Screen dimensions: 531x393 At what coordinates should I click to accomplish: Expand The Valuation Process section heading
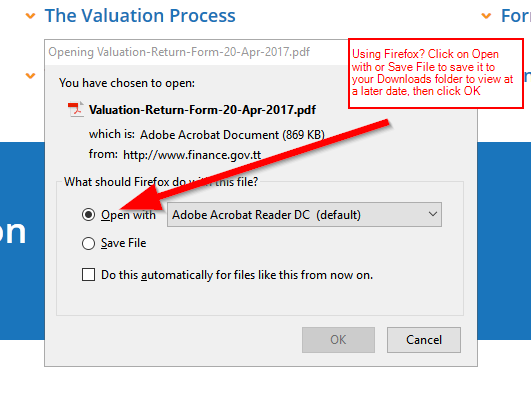pyautogui.click(x=140, y=16)
